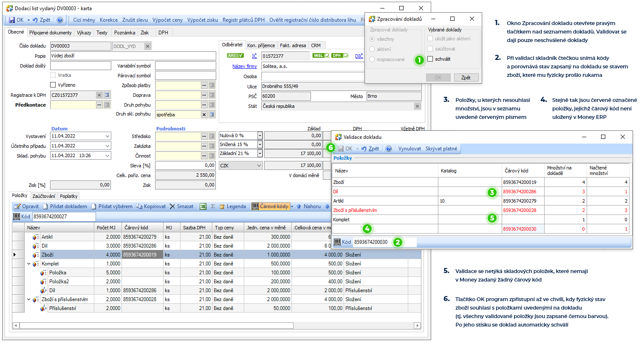Switch to Fakt. adresa tab
Image resolution: width=644 pixels, height=344 pixels.
coord(293,45)
